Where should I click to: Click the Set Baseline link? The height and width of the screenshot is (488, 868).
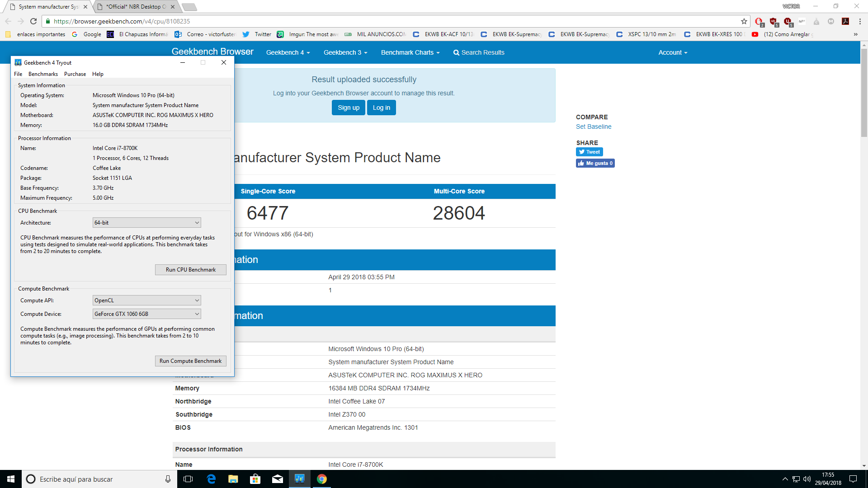pyautogui.click(x=593, y=127)
